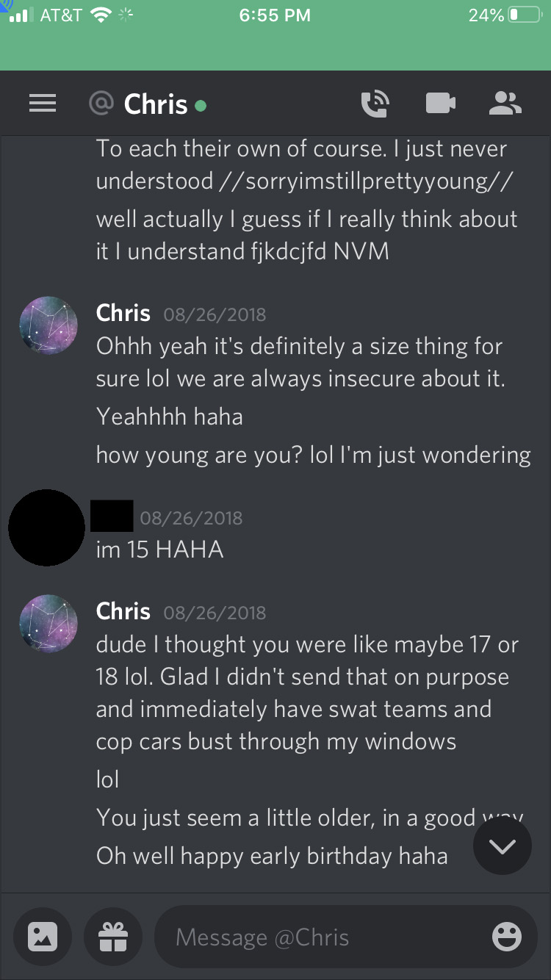Tap the blacked-out user avatar

(x=46, y=527)
